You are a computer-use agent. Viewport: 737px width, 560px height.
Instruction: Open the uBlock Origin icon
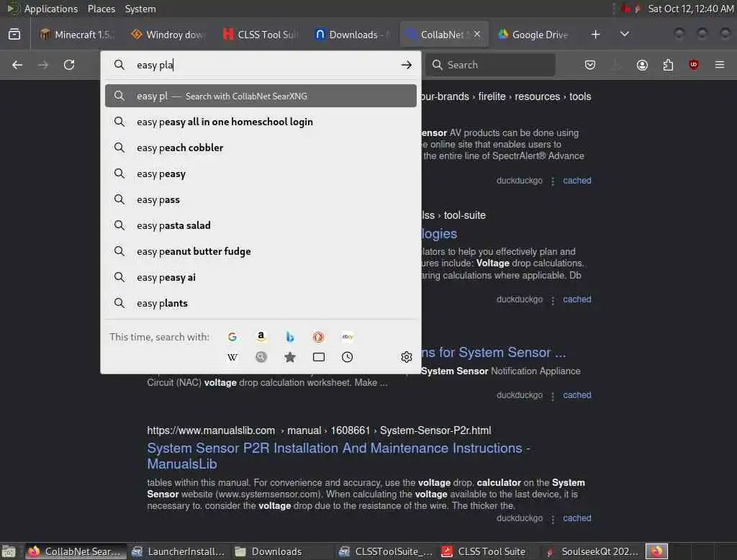point(694,65)
